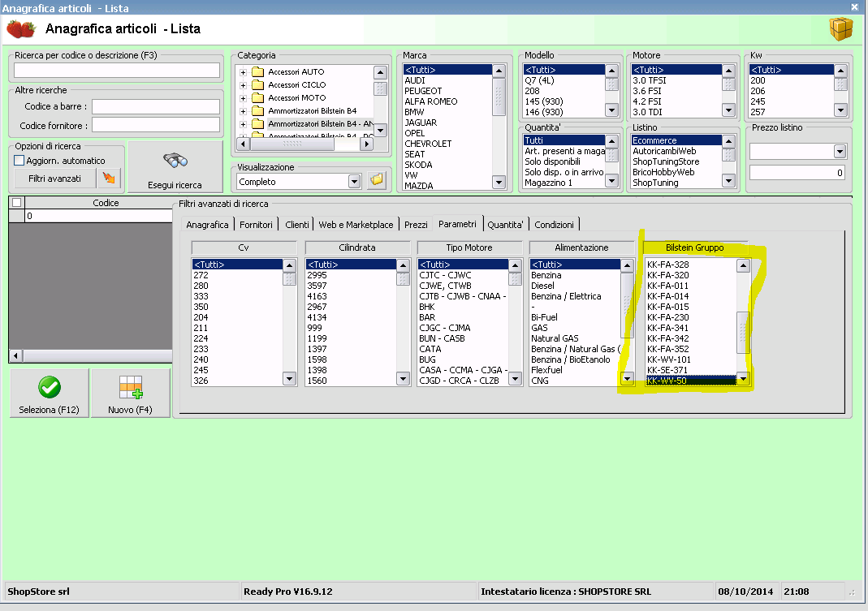Click the green checkmark Seleziona (F12) button

[x=50, y=393]
